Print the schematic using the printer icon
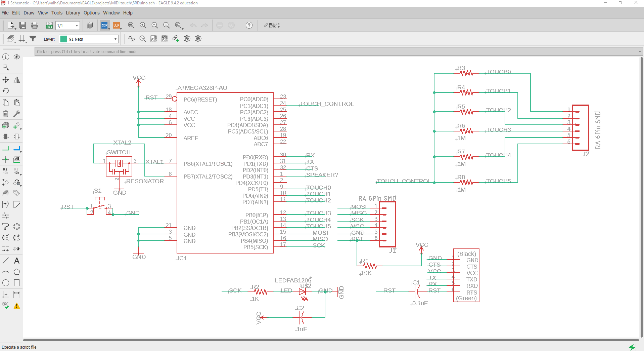The image size is (644, 351). pyautogui.click(x=35, y=25)
